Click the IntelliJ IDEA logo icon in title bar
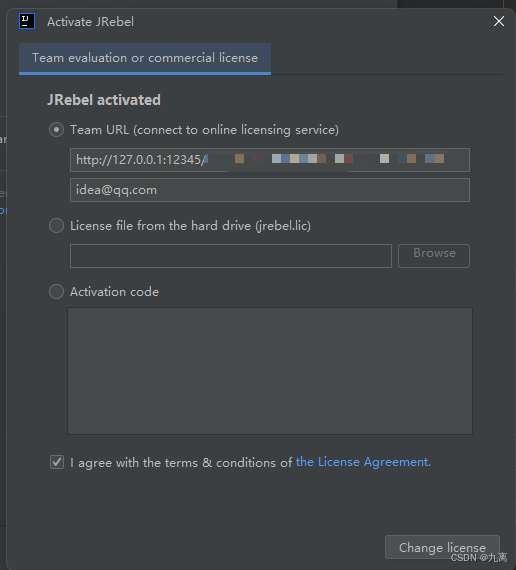Screen dimensions: 516x570 click(x=27, y=21)
